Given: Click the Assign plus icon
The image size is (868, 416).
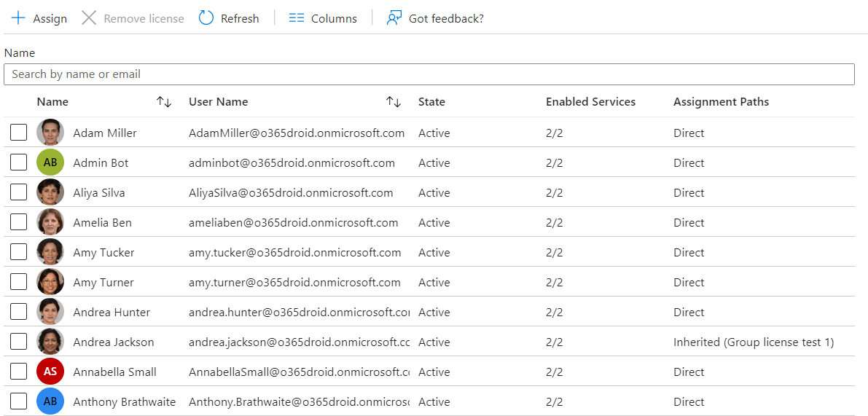Looking at the screenshot, I should pyautogui.click(x=18, y=18).
